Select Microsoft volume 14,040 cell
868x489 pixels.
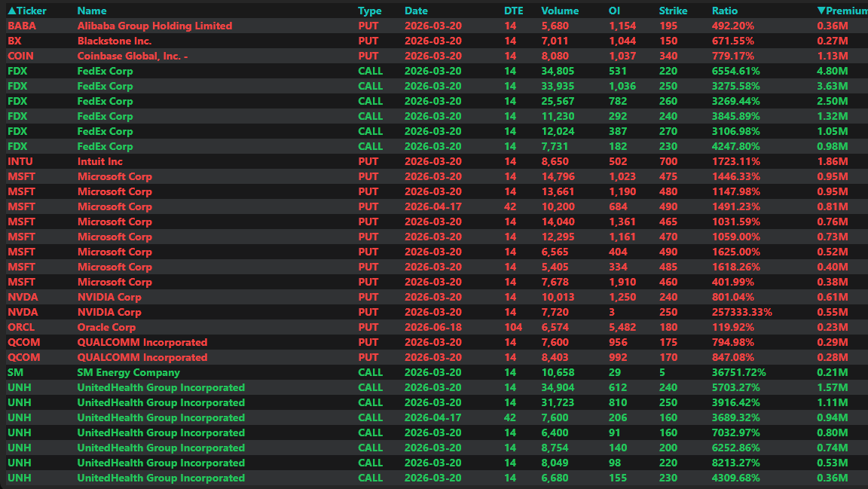click(558, 222)
